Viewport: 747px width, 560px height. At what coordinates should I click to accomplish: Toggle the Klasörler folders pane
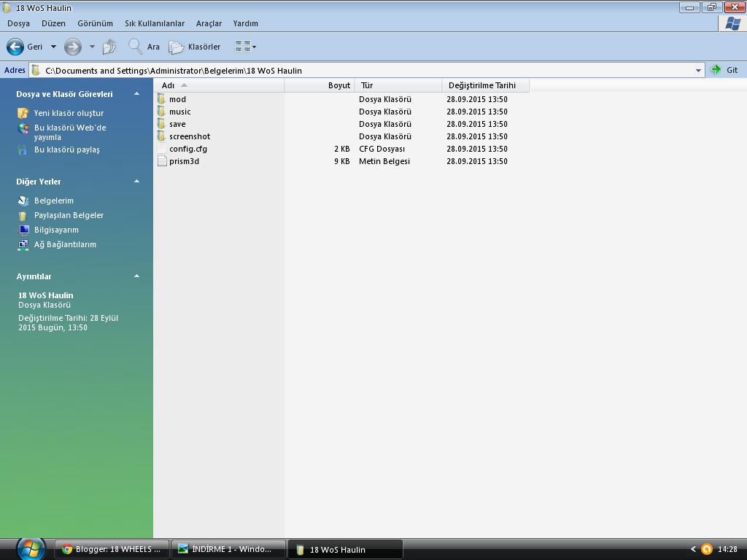click(x=194, y=47)
